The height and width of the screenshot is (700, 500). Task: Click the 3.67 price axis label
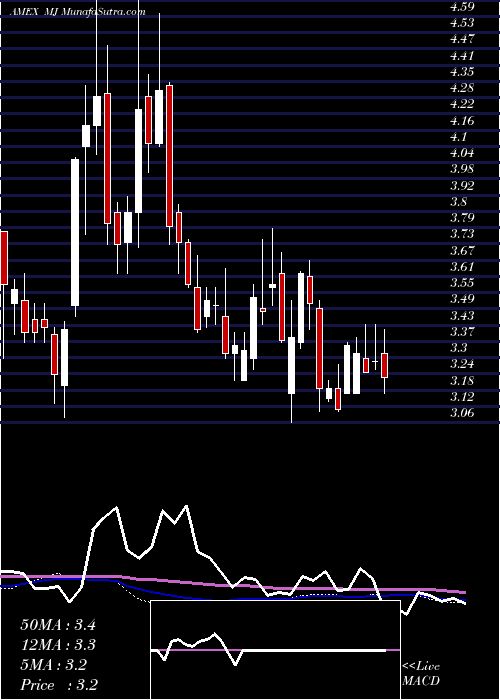click(x=462, y=250)
